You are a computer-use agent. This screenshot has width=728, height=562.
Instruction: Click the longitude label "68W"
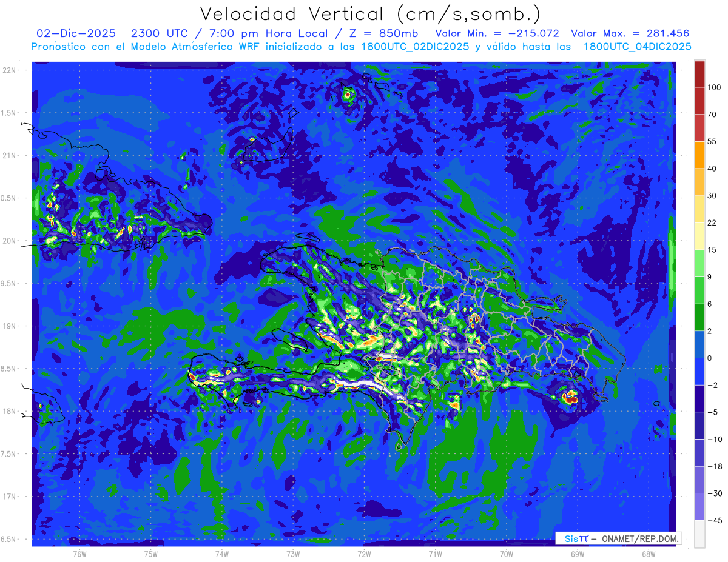pyautogui.click(x=649, y=554)
